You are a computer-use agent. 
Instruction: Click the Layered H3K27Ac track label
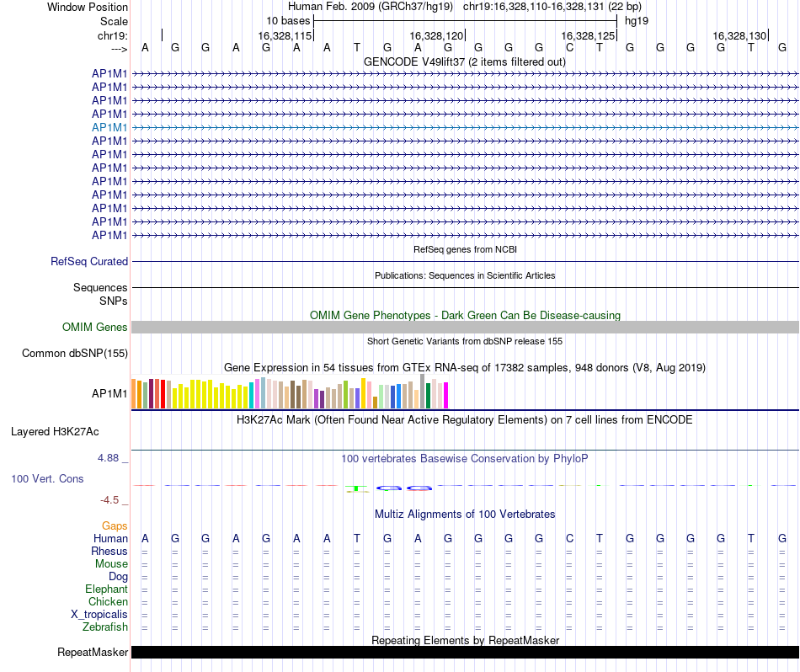tap(55, 432)
